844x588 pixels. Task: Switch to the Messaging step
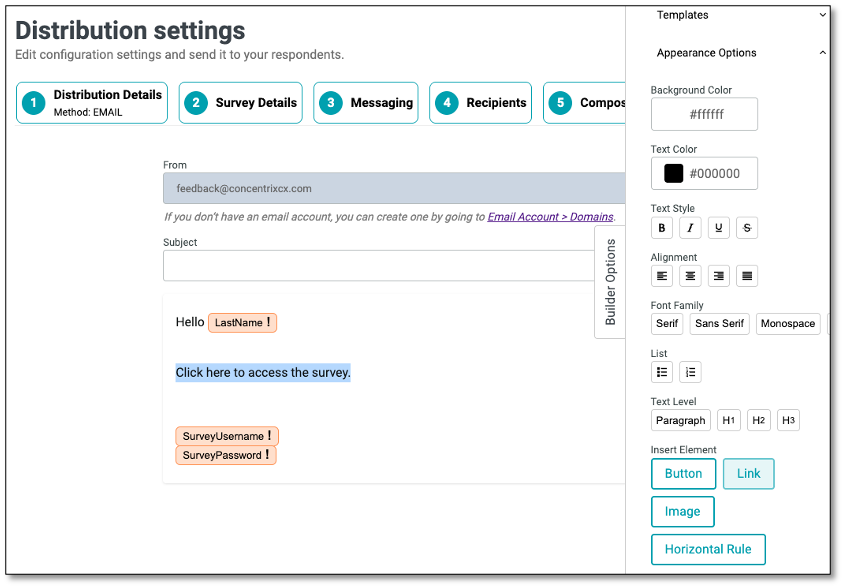(365, 102)
